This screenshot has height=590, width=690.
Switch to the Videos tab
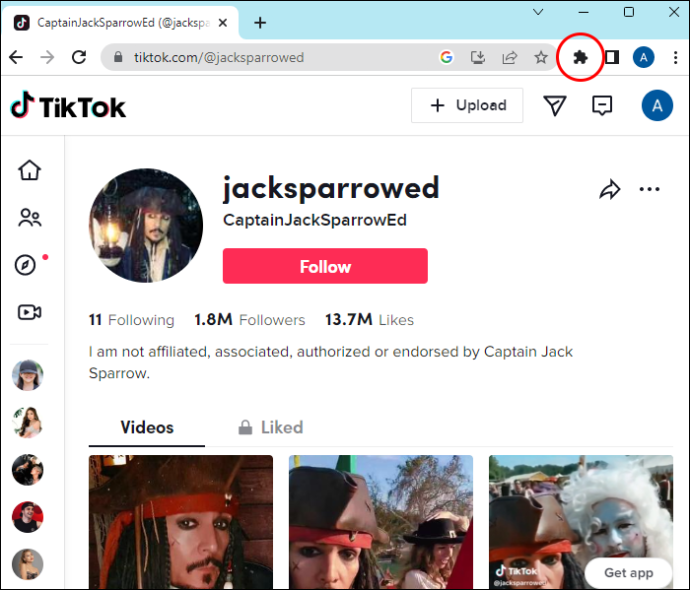[147, 427]
